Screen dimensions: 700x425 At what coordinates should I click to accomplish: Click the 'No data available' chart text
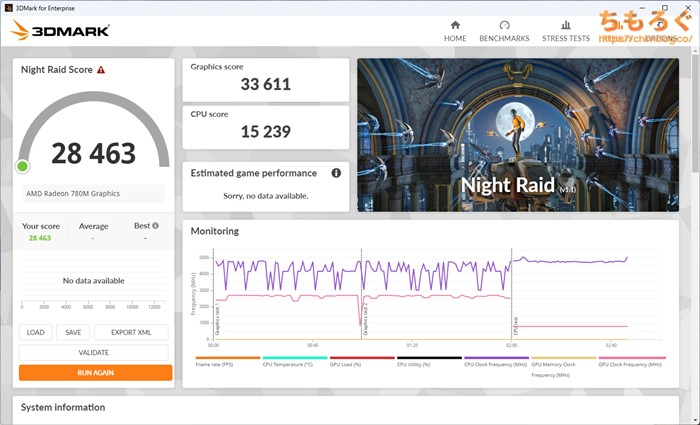click(93, 281)
